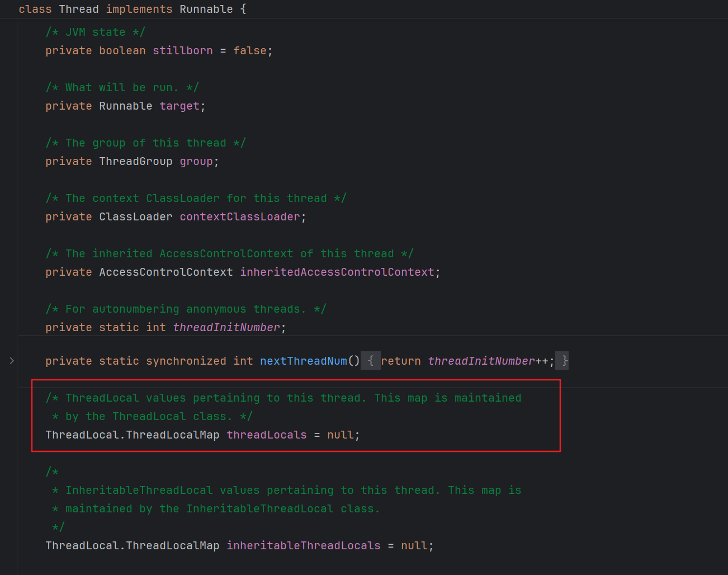Select the group field identifier
Screen dimensions: 728x575
coord(196,161)
